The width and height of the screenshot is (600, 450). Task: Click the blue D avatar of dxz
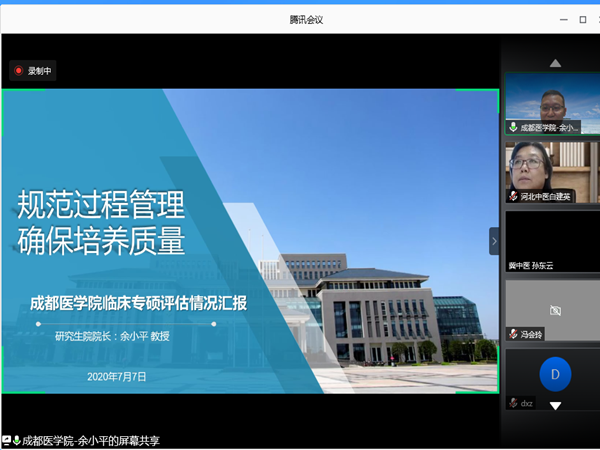click(x=555, y=375)
